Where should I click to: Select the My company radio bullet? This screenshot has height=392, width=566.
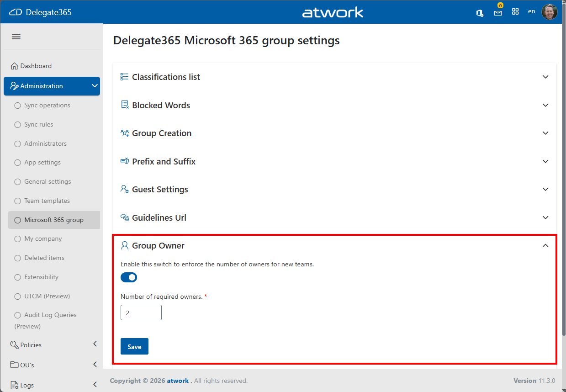point(18,239)
